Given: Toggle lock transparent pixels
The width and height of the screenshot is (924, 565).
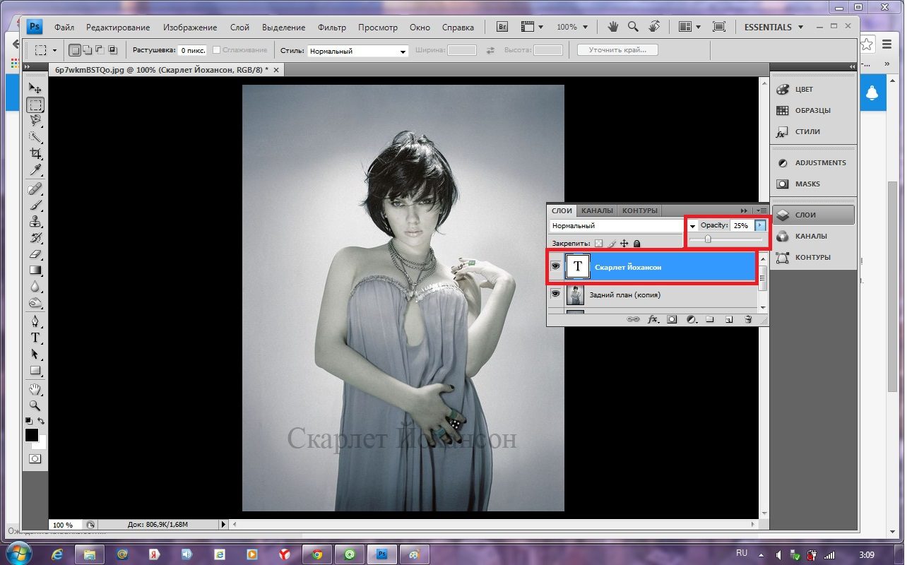Looking at the screenshot, I should point(598,243).
